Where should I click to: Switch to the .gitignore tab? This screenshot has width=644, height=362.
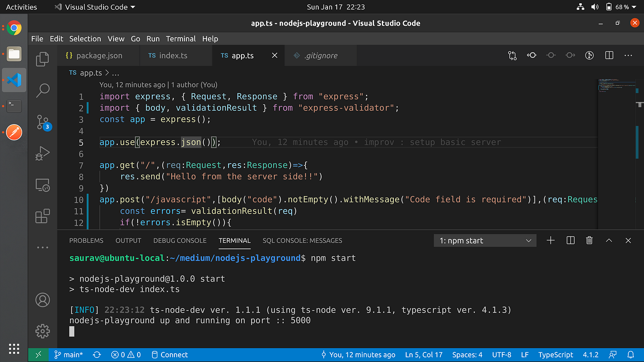click(x=321, y=56)
